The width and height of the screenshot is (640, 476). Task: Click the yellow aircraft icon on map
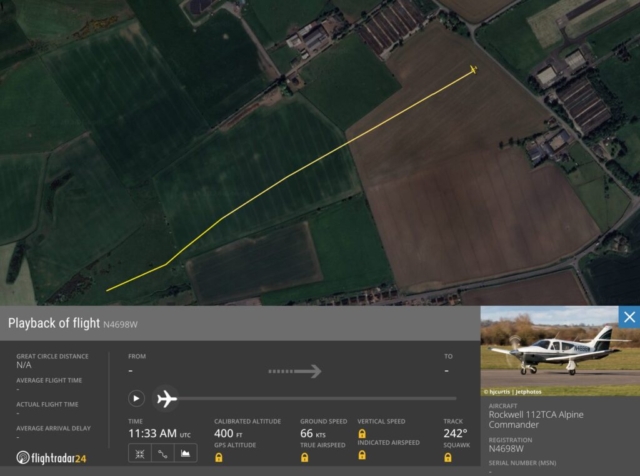pyautogui.click(x=473, y=69)
